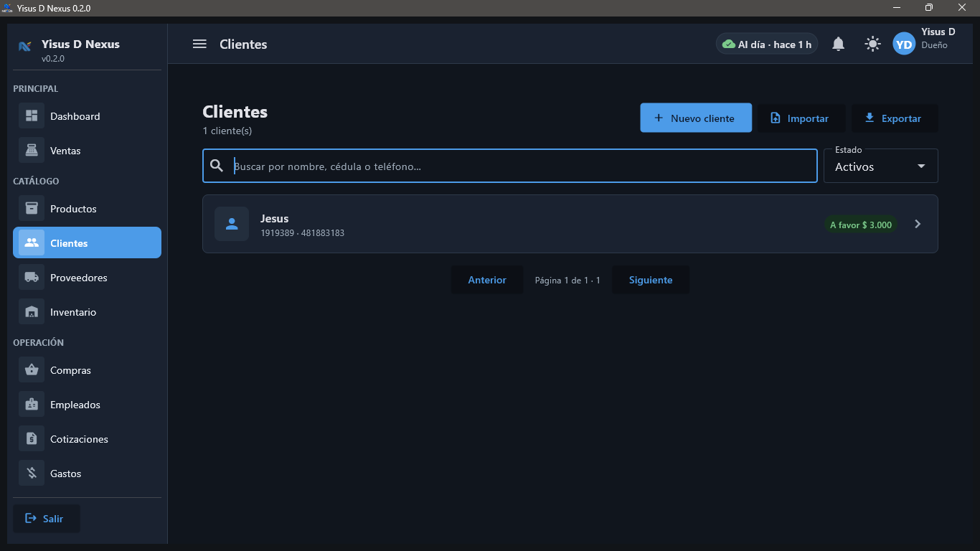Screen dimensions: 980x551
Task: Open the Inventario label in the sidebar
Action: (x=73, y=312)
